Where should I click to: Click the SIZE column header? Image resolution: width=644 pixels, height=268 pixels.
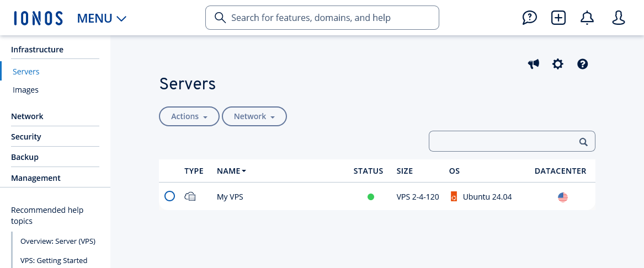pos(405,171)
